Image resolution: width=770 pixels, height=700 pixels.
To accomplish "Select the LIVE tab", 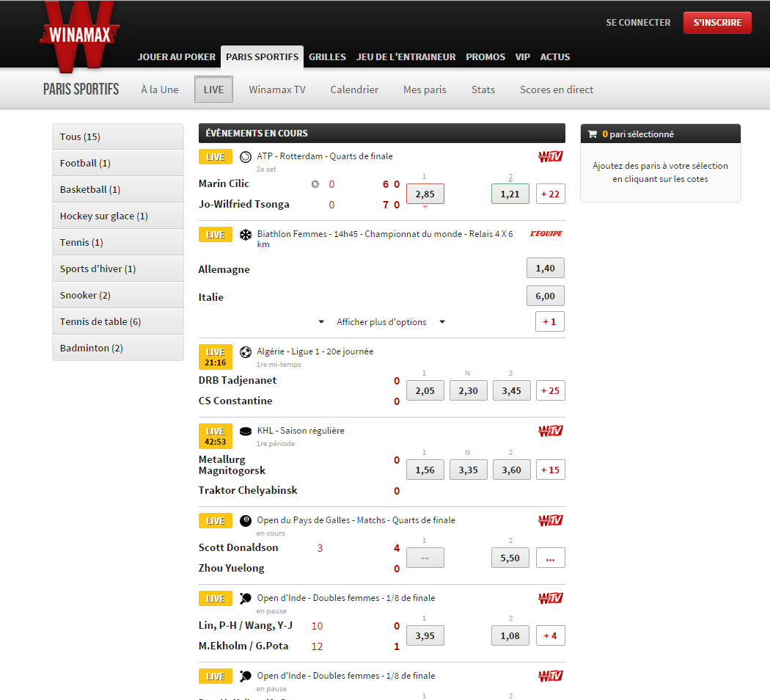I will point(213,90).
